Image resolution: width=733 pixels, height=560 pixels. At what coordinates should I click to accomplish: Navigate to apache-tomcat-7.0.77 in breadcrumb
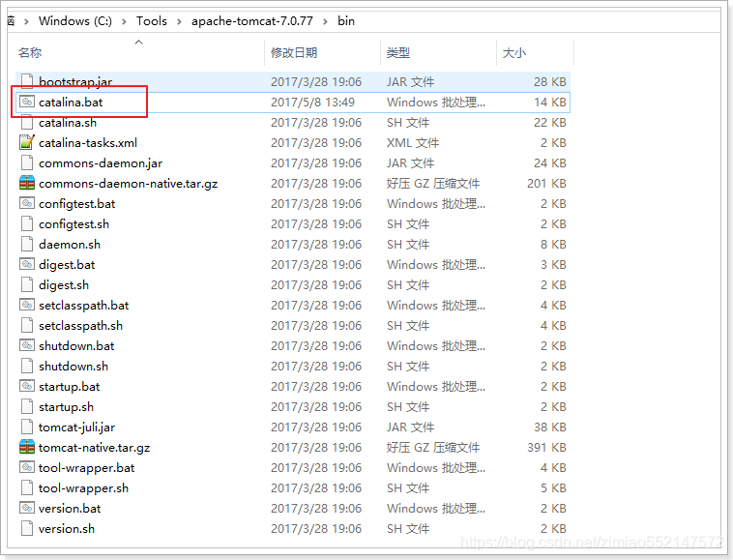pos(252,21)
